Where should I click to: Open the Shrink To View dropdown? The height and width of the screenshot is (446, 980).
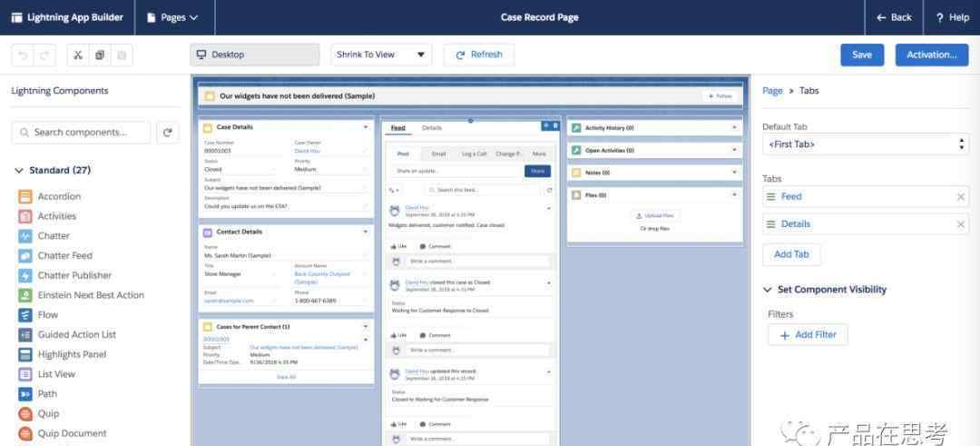pyautogui.click(x=381, y=55)
